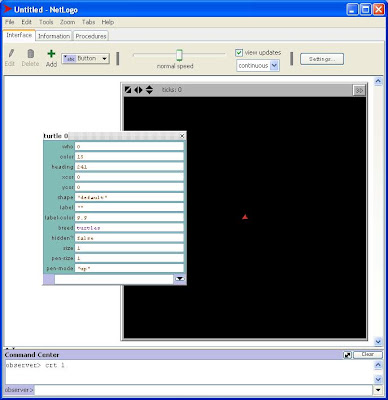
Task: Toggle Command Center layout icon
Action: pos(347,355)
